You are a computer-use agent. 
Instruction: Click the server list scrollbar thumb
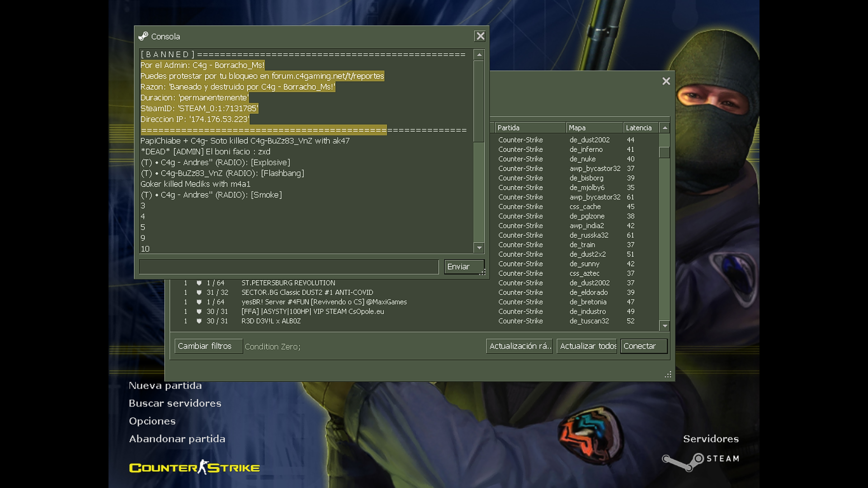click(x=665, y=152)
